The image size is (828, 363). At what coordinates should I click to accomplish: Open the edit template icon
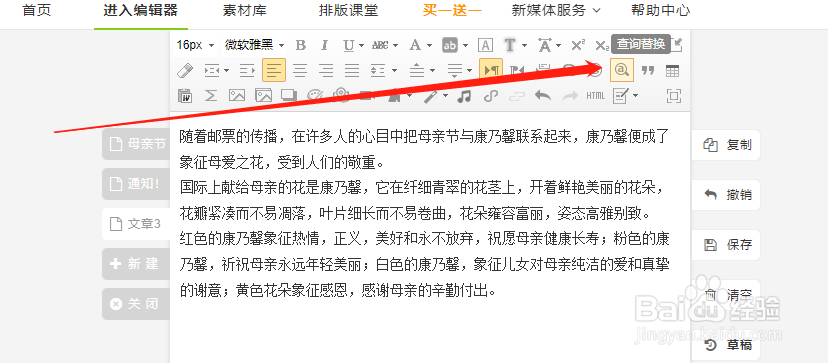coord(621,96)
